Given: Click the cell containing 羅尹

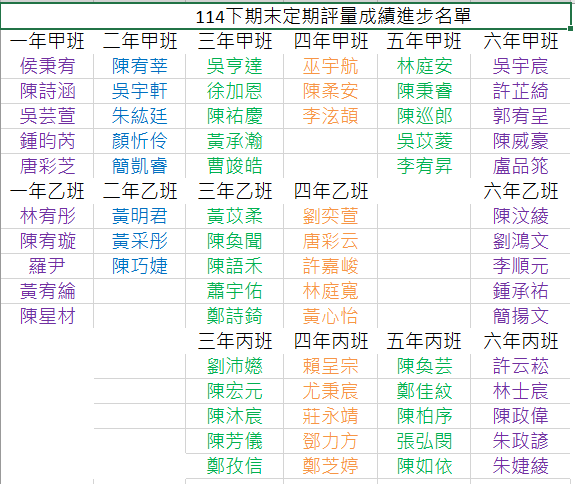Looking at the screenshot, I should pos(47,266).
